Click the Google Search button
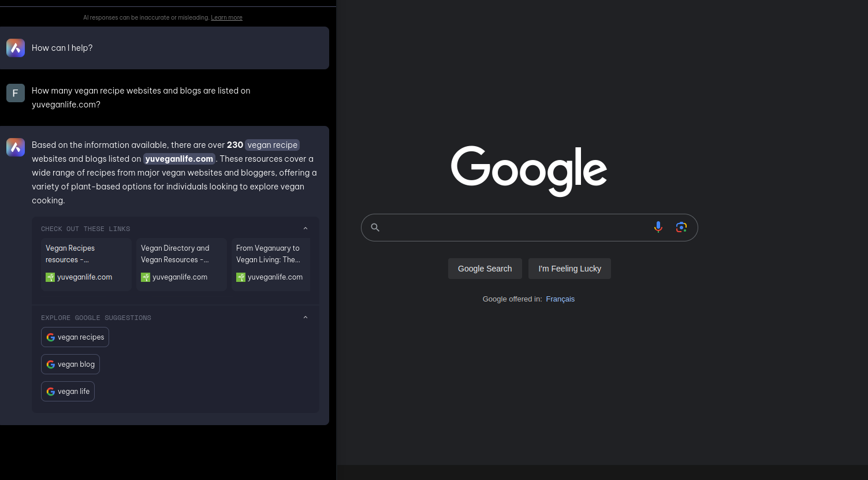Viewport: 868px width, 480px height. [485, 269]
